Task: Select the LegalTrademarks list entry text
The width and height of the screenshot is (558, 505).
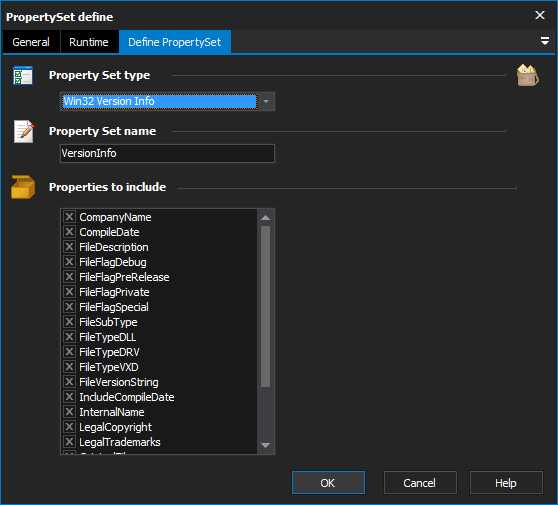Action: [120, 442]
